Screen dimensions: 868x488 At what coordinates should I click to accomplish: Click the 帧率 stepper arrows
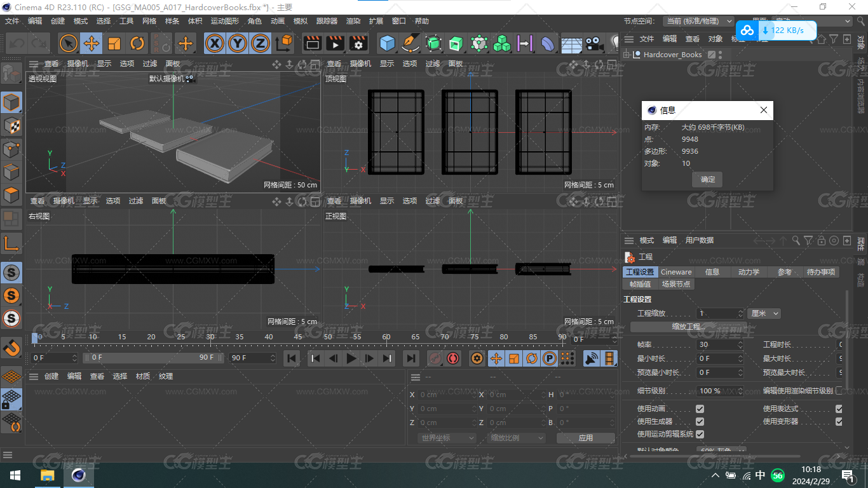pyautogui.click(x=740, y=344)
